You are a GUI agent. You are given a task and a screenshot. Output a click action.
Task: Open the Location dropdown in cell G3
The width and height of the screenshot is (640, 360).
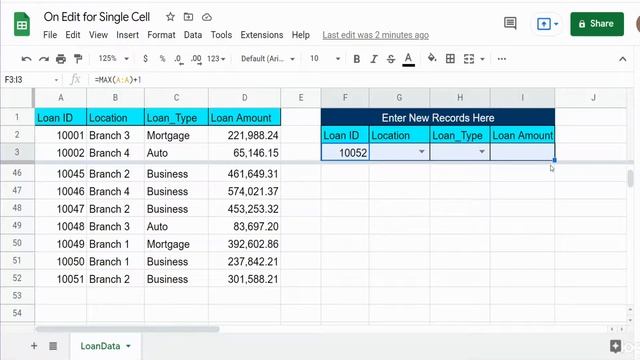(422, 152)
